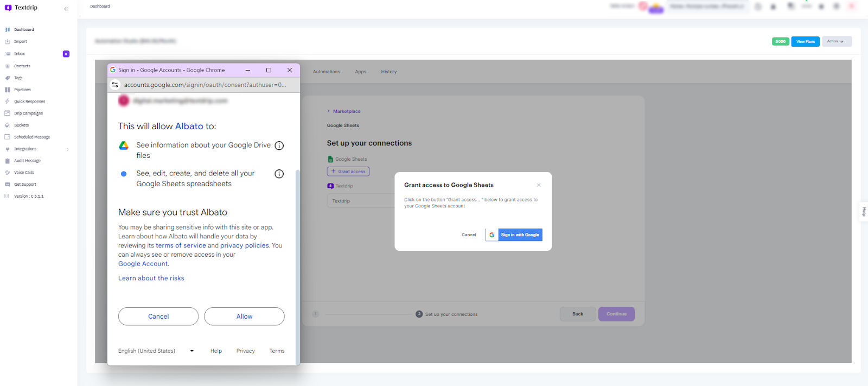
Task: Open Tags in the sidebar
Action: click(x=18, y=78)
